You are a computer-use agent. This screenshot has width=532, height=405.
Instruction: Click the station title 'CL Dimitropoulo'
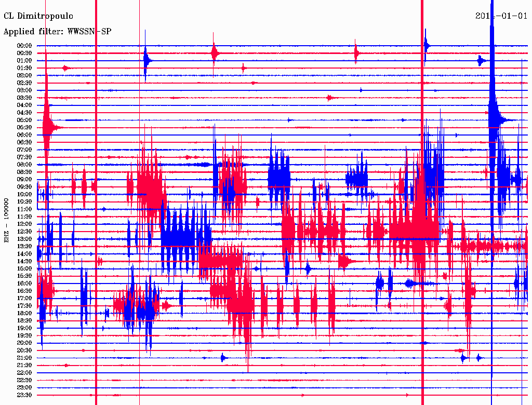point(38,16)
